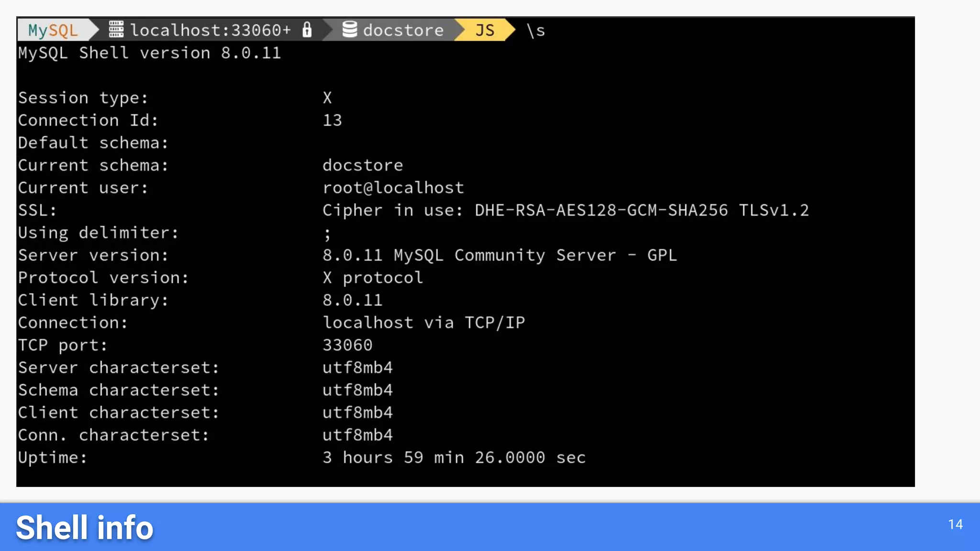Click the Shell info slide title
The image size is (980, 551).
point(85,528)
